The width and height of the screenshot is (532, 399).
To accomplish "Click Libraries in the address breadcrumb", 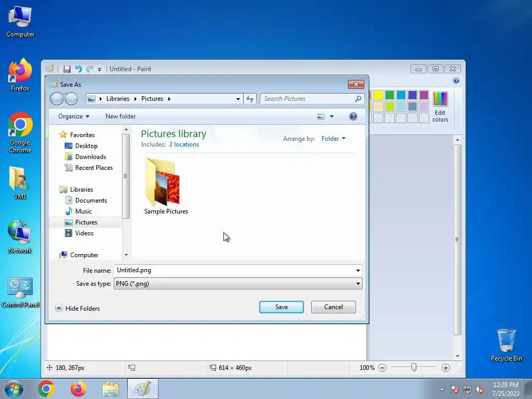I will (x=118, y=99).
